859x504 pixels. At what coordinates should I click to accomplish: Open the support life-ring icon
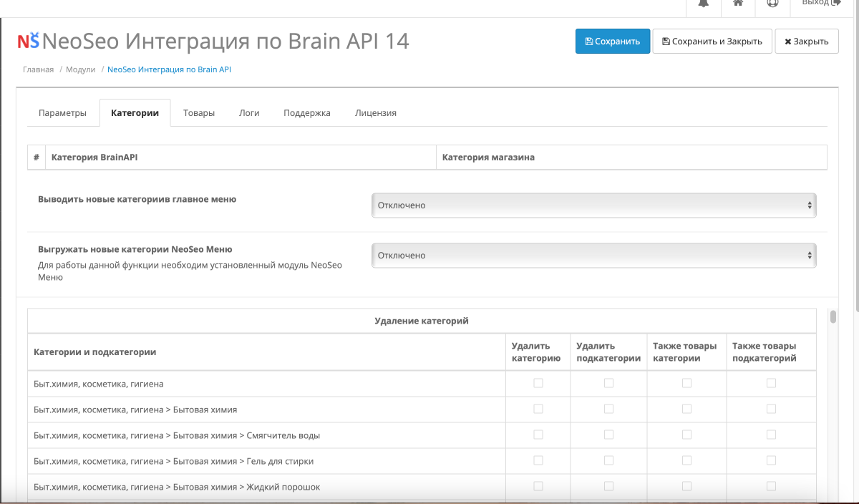pyautogui.click(x=772, y=4)
